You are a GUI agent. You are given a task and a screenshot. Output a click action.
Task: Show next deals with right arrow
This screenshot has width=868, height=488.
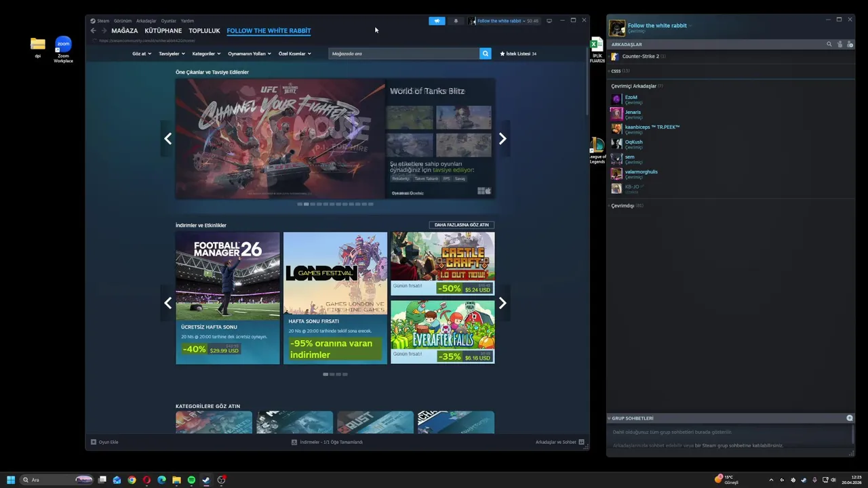502,303
